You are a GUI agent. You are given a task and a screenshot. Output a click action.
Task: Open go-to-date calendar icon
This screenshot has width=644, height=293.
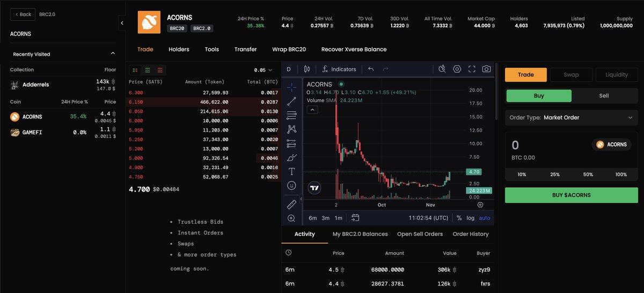355,218
